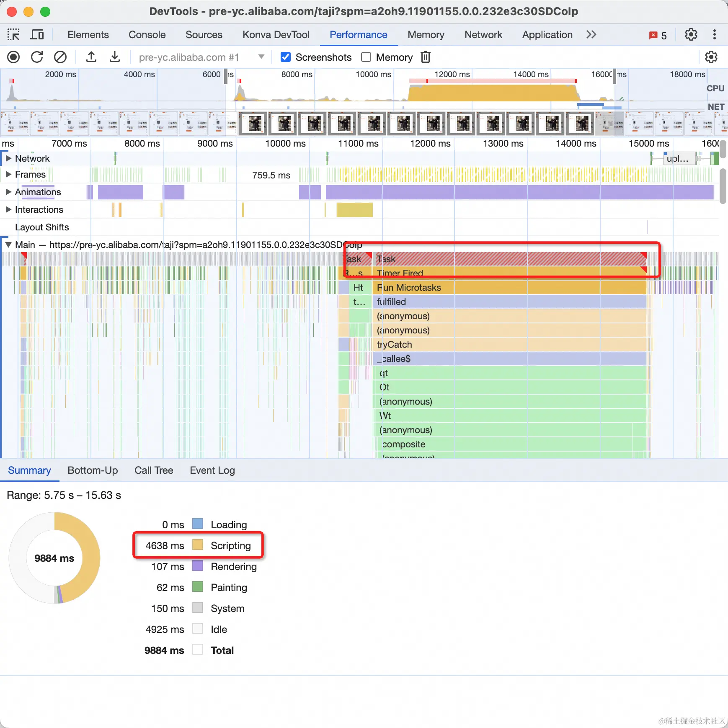Select the tryCatch flame chart entry

click(509, 344)
